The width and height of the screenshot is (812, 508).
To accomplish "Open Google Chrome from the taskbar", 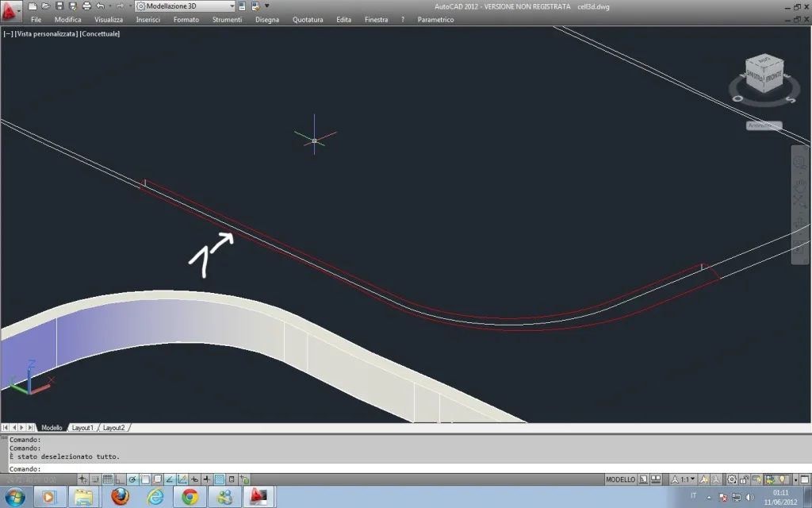I will click(190, 497).
